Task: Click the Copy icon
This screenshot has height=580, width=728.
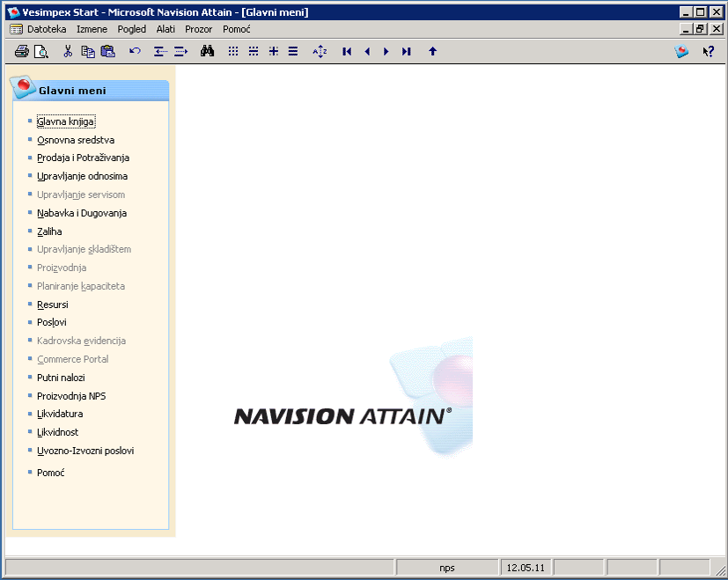Action: [88, 51]
